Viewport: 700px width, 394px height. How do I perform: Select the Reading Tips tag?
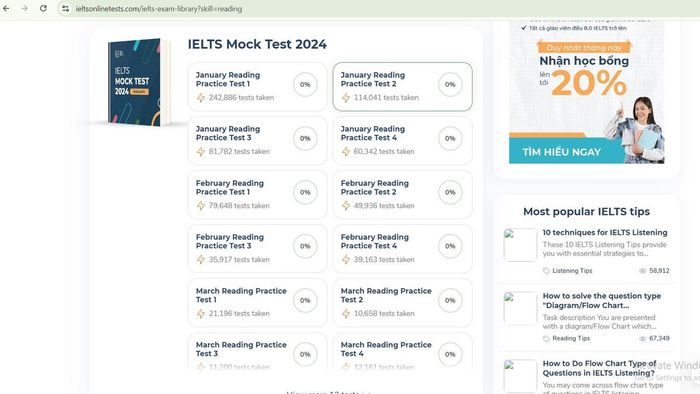pyautogui.click(x=571, y=339)
